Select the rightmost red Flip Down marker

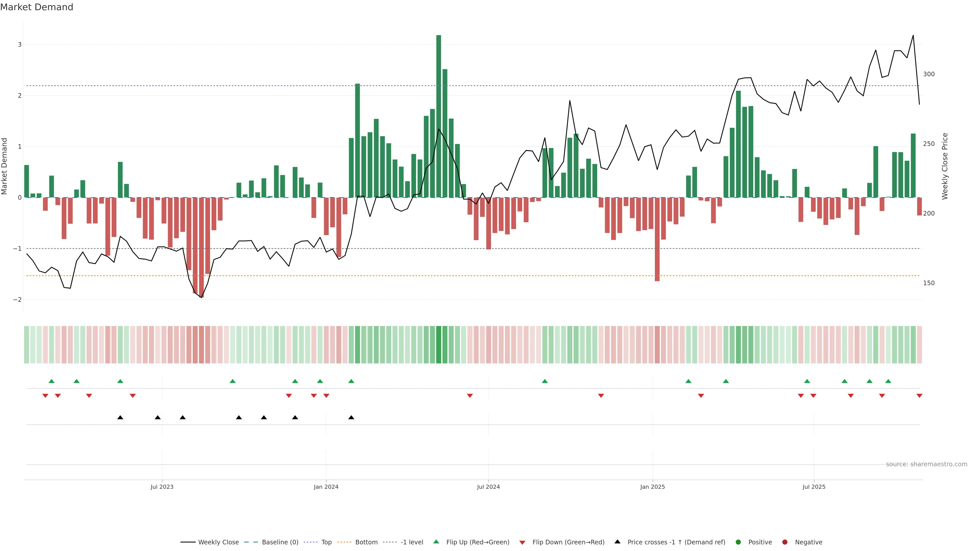point(919,396)
